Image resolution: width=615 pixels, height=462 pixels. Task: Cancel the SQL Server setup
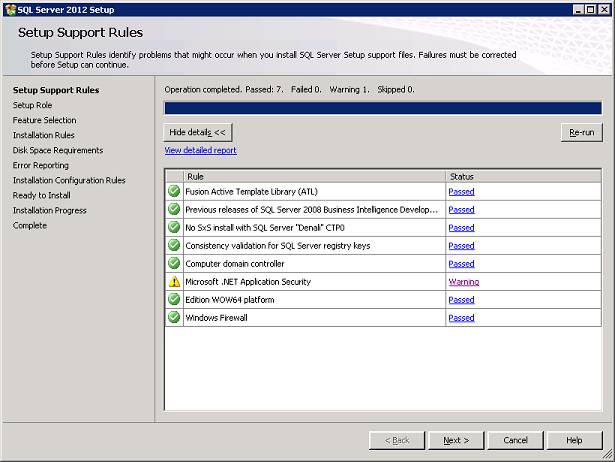[515, 440]
